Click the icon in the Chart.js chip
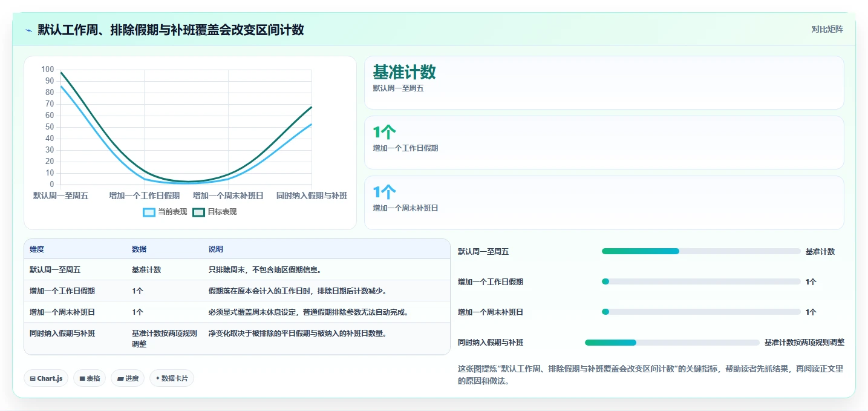This screenshot has width=868, height=411. (x=33, y=378)
